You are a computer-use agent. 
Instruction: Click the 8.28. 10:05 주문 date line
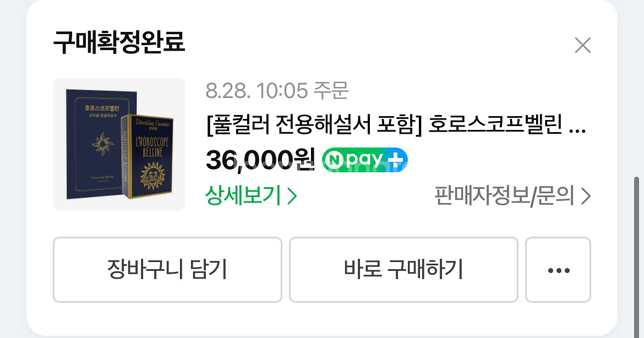point(277,90)
